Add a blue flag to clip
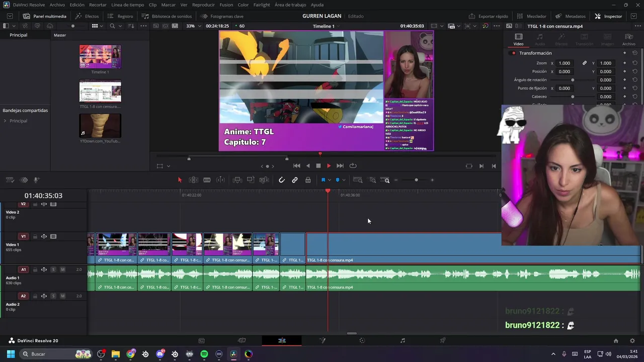This screenshot has width=644, height=362. (x=323, y=180)
